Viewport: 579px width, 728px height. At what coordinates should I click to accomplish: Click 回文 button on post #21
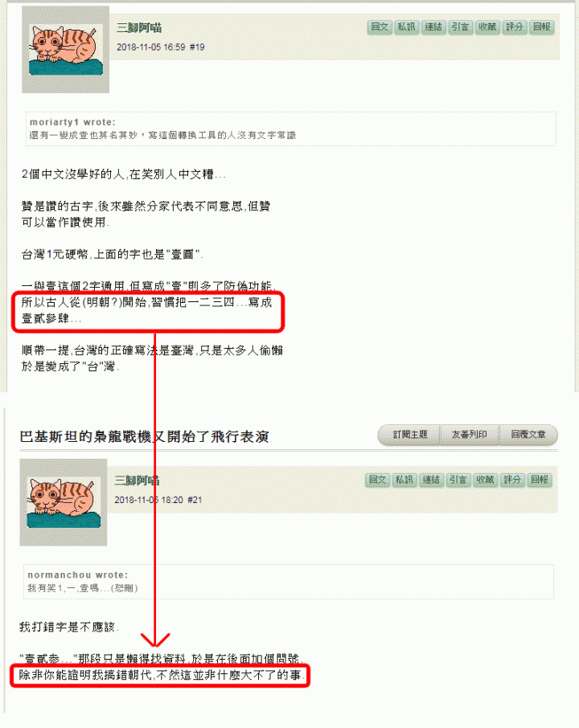tap(377, 480)
